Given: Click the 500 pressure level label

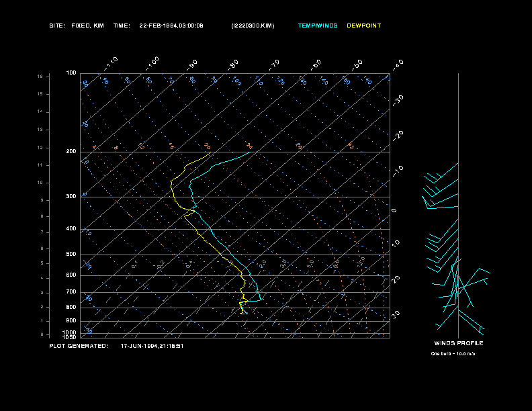Looking at the screenshot, I should coord(71,254).
